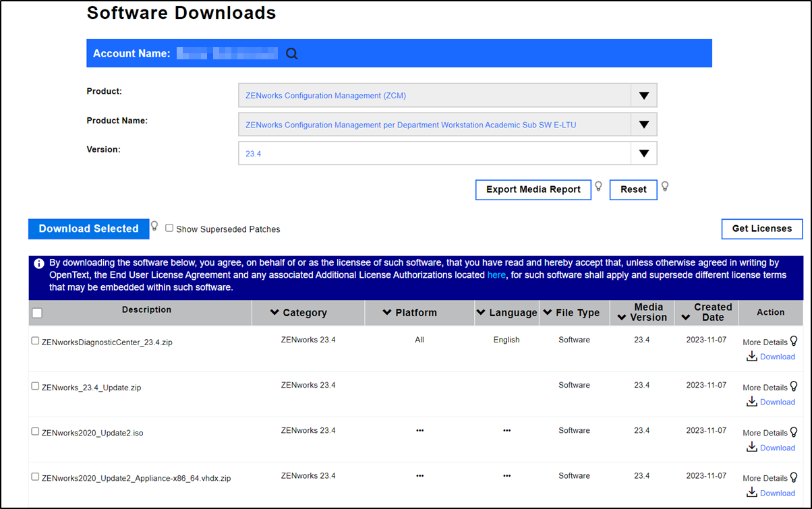Click the Version field showing 23.4
Screen dimensions: 812x509
[447, 154]
